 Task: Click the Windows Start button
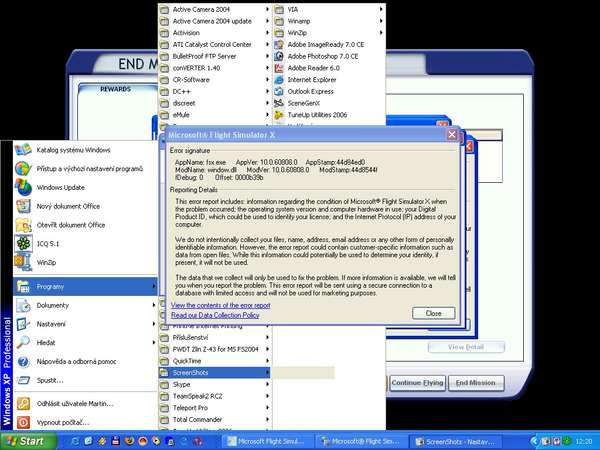click(24, 440)
